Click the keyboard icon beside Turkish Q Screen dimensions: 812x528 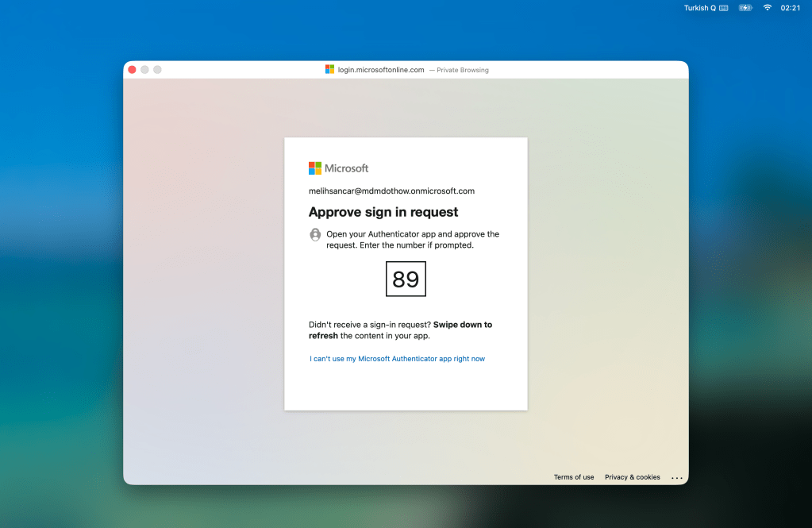click(724, 8)
